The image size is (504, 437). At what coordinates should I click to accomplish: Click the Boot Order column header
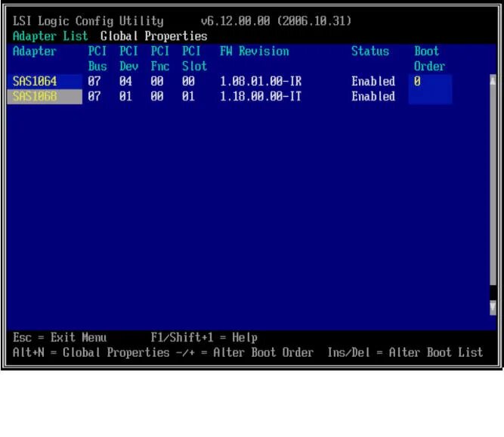pyautogui.click(x=429, y=58)
